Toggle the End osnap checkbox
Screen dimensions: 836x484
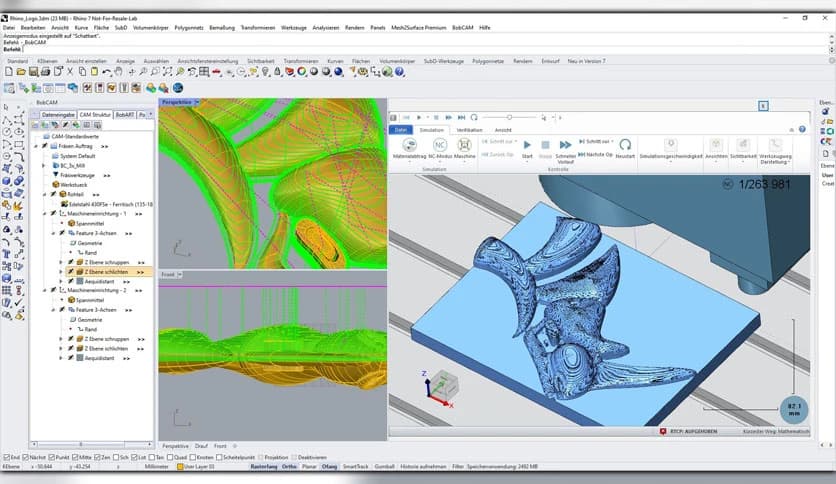[6, 457]
